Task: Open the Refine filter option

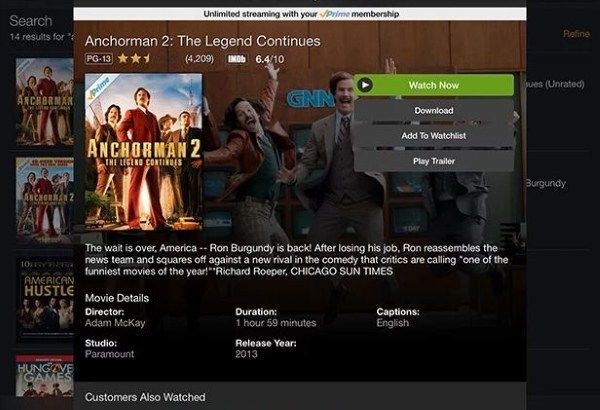Action: pos(576,34)
